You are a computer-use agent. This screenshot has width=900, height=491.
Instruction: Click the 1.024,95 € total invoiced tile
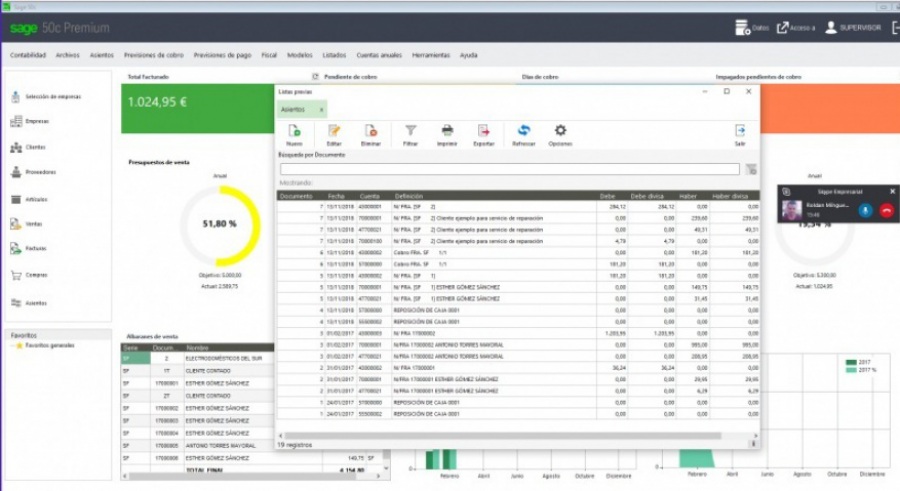point(197,109)
